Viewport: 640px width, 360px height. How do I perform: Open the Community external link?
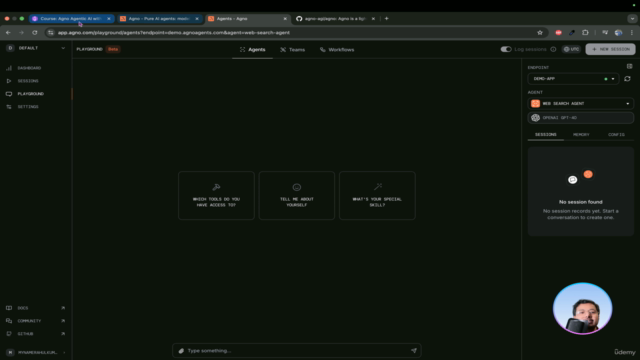(35, 321)
